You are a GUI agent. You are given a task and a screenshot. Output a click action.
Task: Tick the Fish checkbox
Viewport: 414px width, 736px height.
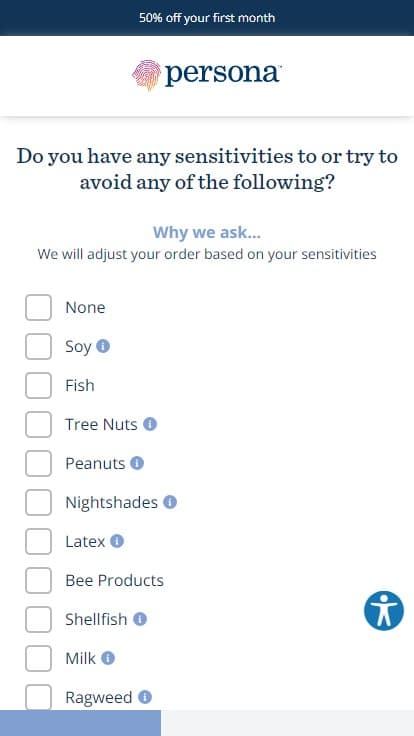click(38, 385)
